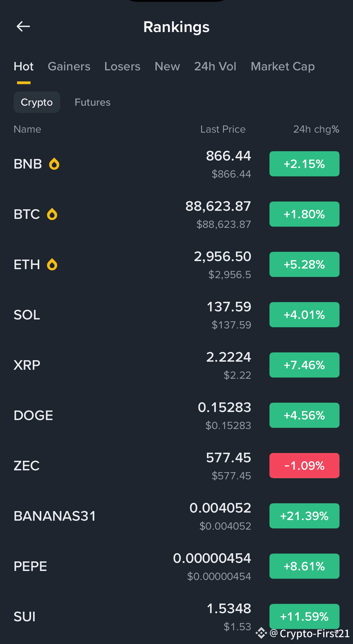The width and height of the screenshot is (353, 644).
Task: Tap the hot flame icon beside BTC
Action: click(x=52, y=214)
